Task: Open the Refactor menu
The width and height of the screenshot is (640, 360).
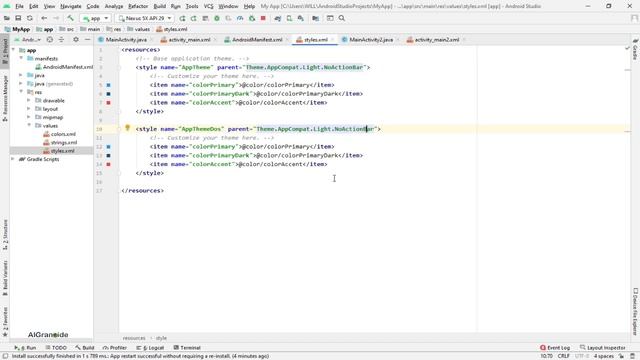Action: [x=138, y=6]
